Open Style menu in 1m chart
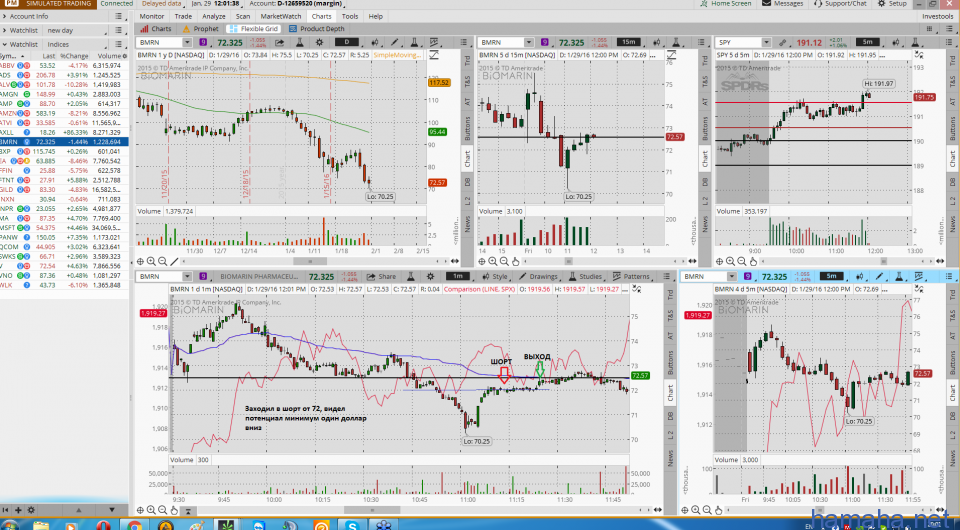Viewport: 960px width, 530px height. point(495,277)
